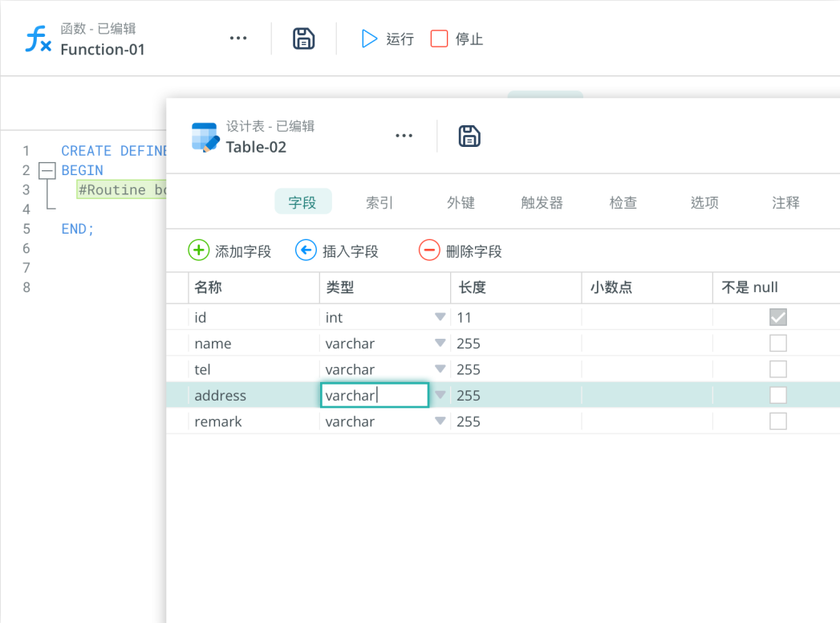Click the fx function icon beside Function-01
Viewport: 840px width, 623px height.
tap(37, 38)
